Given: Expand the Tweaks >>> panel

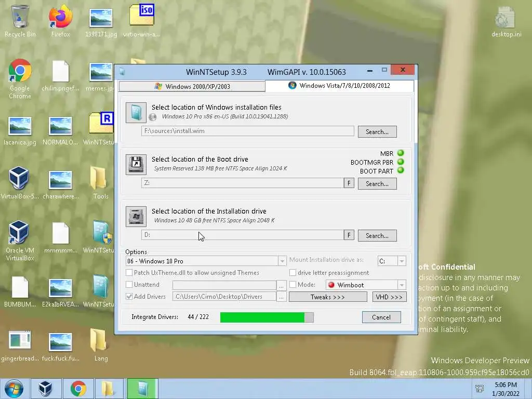Looking at the screenshot, I should [328, 297].
